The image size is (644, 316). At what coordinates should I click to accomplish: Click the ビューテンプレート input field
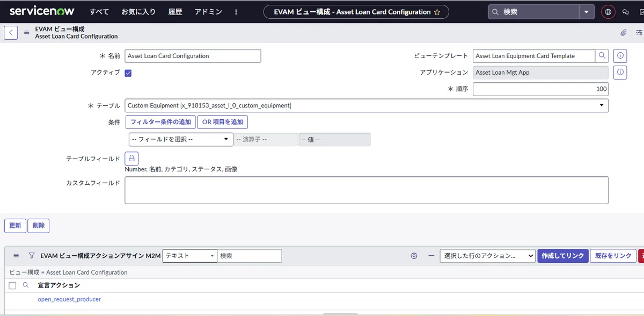[x=534, y=56]
